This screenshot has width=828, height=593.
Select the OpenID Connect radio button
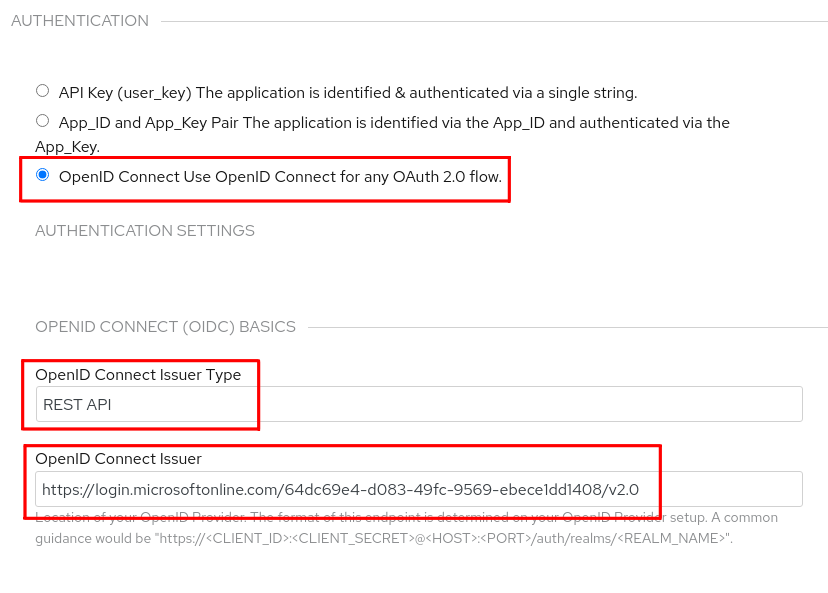(x=42, y=173)
